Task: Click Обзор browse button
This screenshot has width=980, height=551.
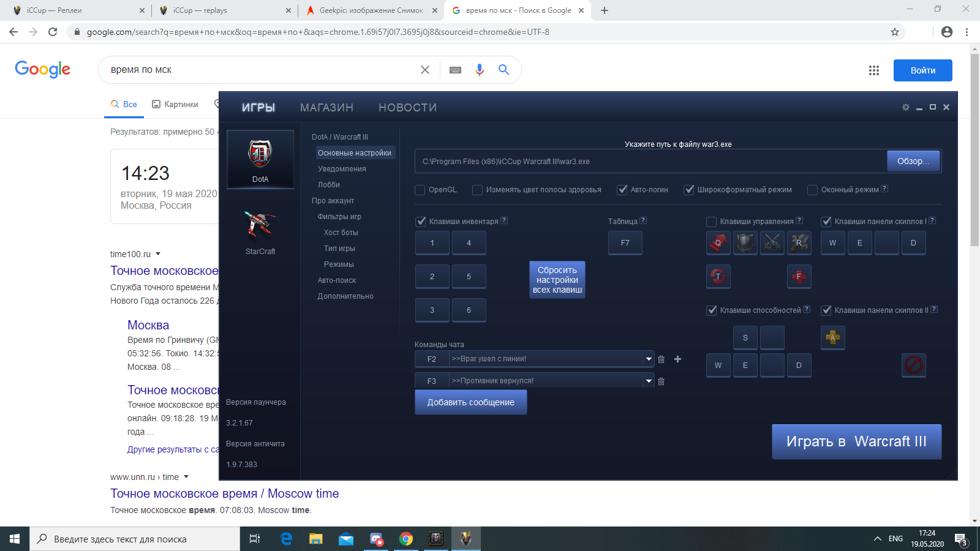Action: coord(913,161)
